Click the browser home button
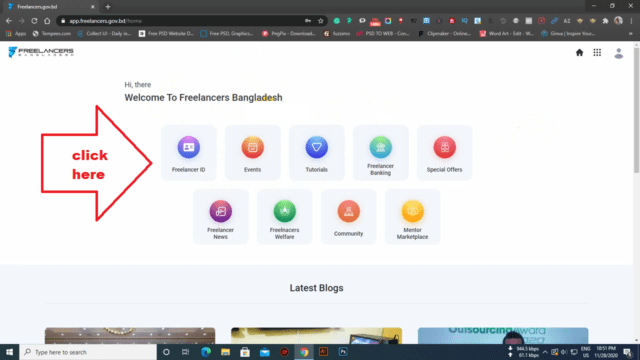Screen dimensions: 640x360 tap(47, 21)
